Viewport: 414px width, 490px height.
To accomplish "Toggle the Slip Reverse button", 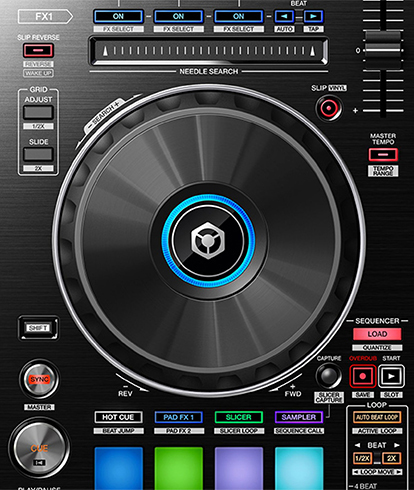I will [x=38, y=51].
